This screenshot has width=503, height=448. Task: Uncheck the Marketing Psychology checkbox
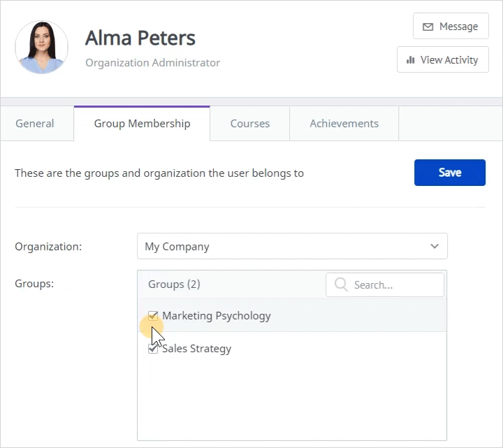pos(153,316)
